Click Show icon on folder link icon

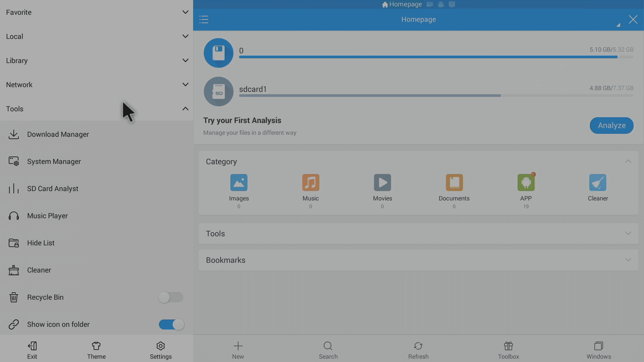[14, 324]
